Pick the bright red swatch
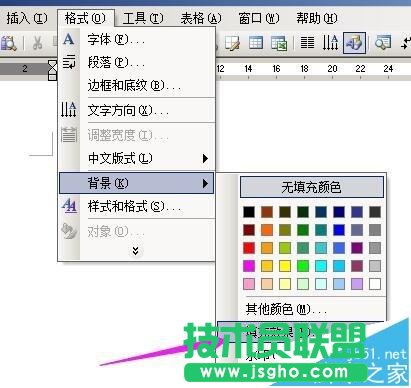Image resolution: width=411 pixels, height=388 pixels. [249, 248]
